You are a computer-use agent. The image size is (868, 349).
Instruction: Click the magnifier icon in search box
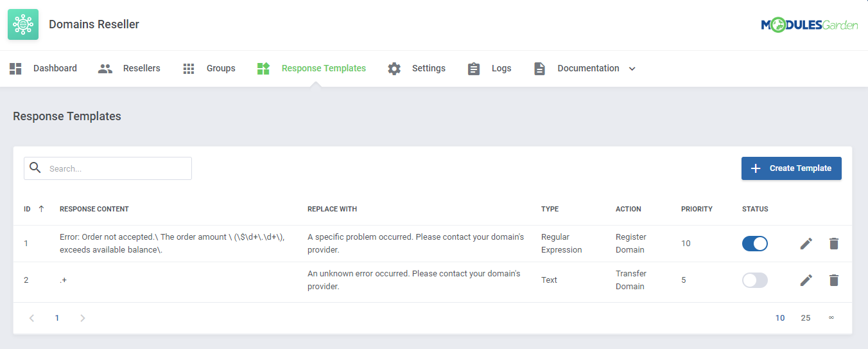(x=36, y=168)
